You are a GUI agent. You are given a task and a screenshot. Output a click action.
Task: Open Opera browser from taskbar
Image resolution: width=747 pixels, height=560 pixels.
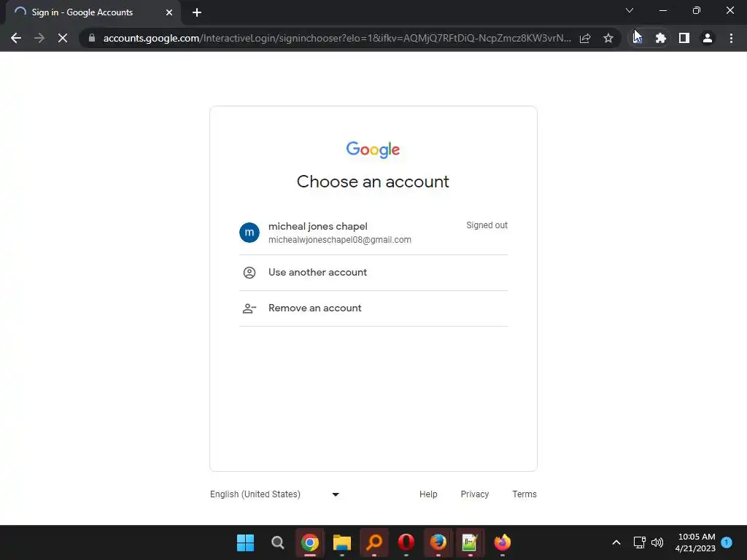click(406, 542)
